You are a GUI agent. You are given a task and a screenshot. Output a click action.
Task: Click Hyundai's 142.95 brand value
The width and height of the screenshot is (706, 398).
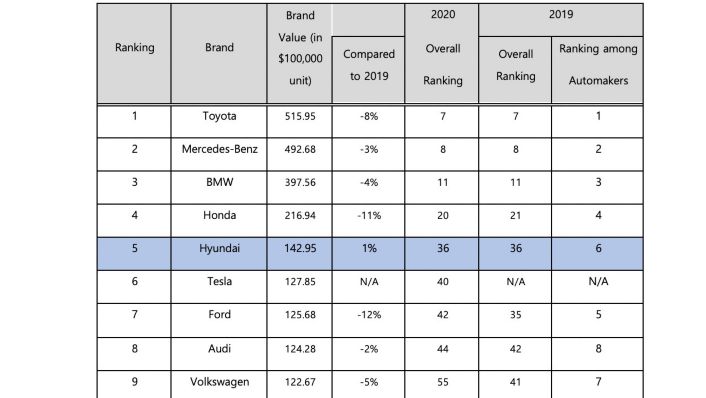300,249
